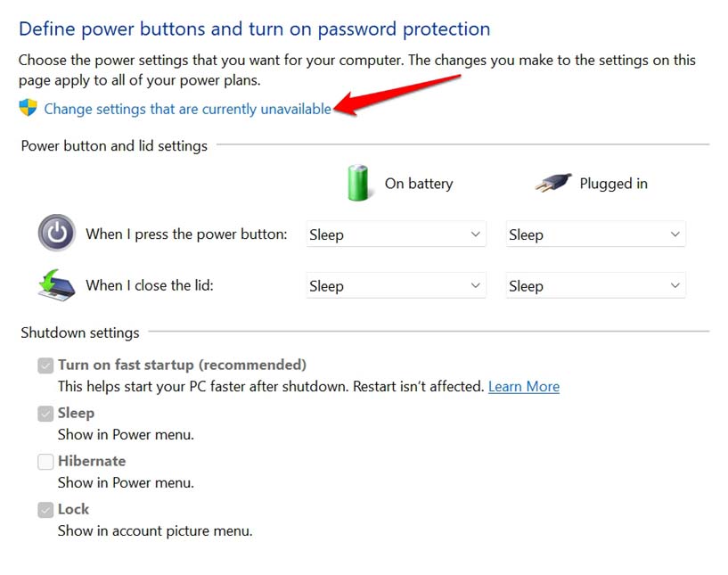Expand close the lid Plugged in dropdown
This screenshot has height=575, width=728.
click(x=595, y=286)
